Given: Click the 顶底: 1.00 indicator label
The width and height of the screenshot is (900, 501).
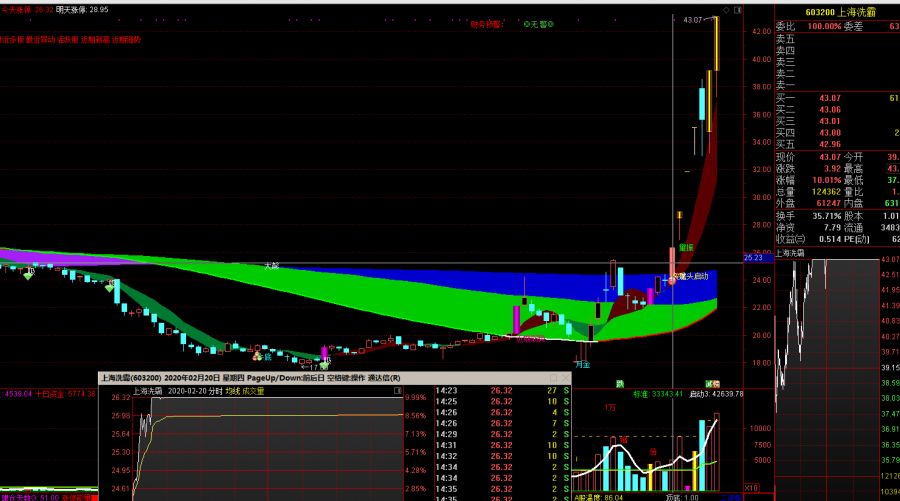Looking at the screenshot, I should (x=682, y=498).
